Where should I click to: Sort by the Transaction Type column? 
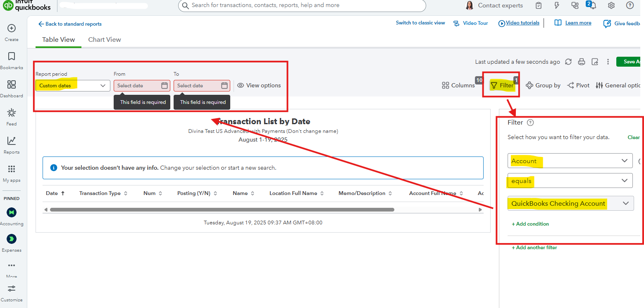pos(103,193)
